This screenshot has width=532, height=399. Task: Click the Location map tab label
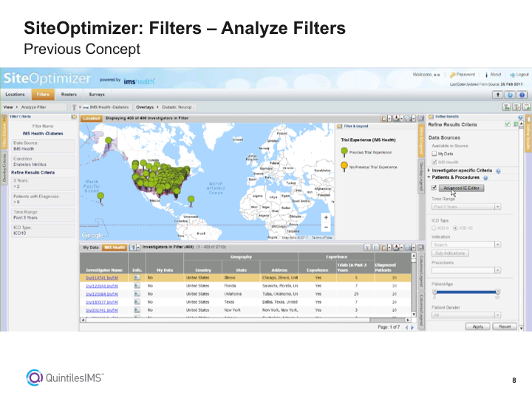(92, 118)
